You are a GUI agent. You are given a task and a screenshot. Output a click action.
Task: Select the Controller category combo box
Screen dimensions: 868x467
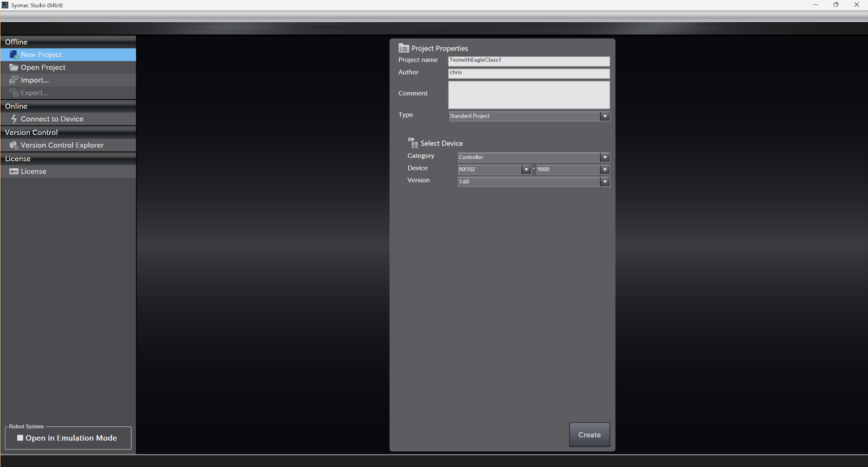[534, 157]
